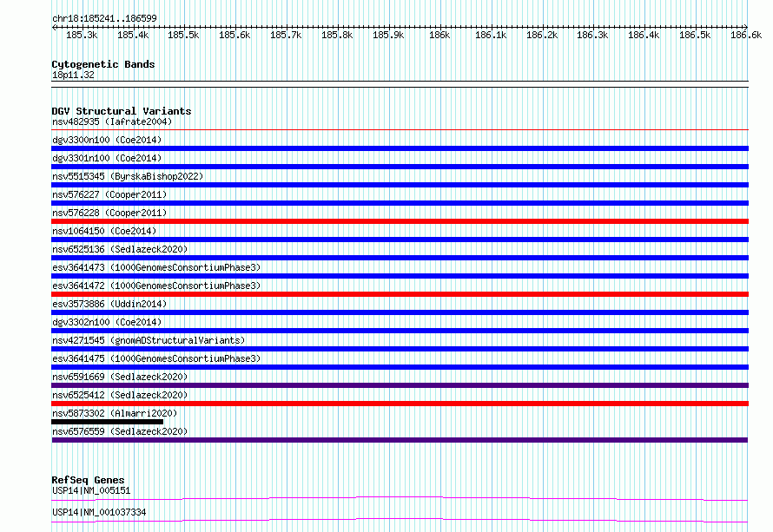The width and height of the screenshot is (773, 532).
Task: Click the blue bar for nsv1064150
Action: click(x=400, y=240)
